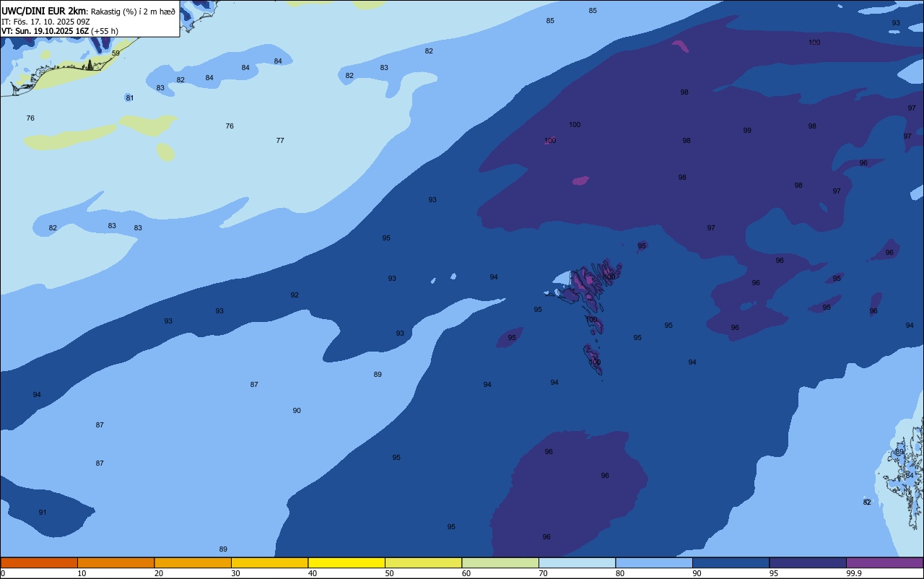Click the legend tick label 10
This screenshot has height=579, width=924.
[82, 573]
